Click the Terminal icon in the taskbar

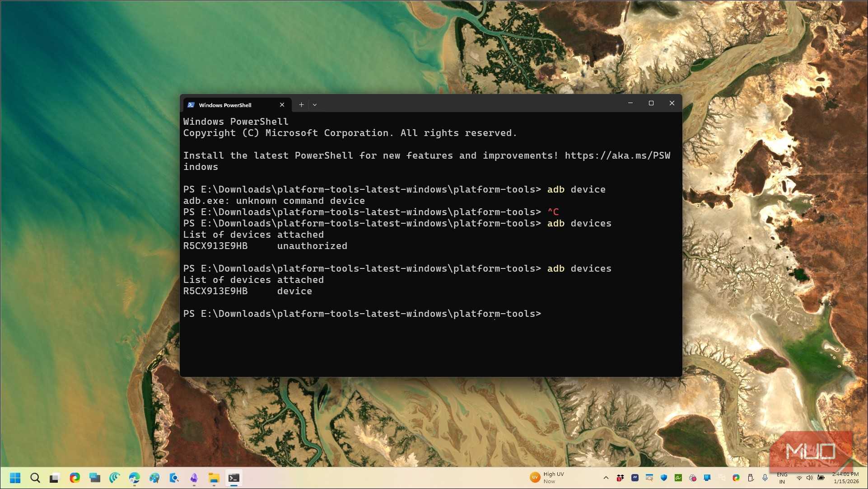click(233, 478)
